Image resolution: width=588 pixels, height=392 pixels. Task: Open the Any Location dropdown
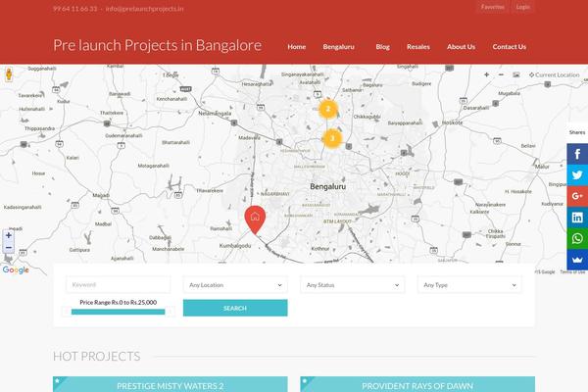[235, 285]
